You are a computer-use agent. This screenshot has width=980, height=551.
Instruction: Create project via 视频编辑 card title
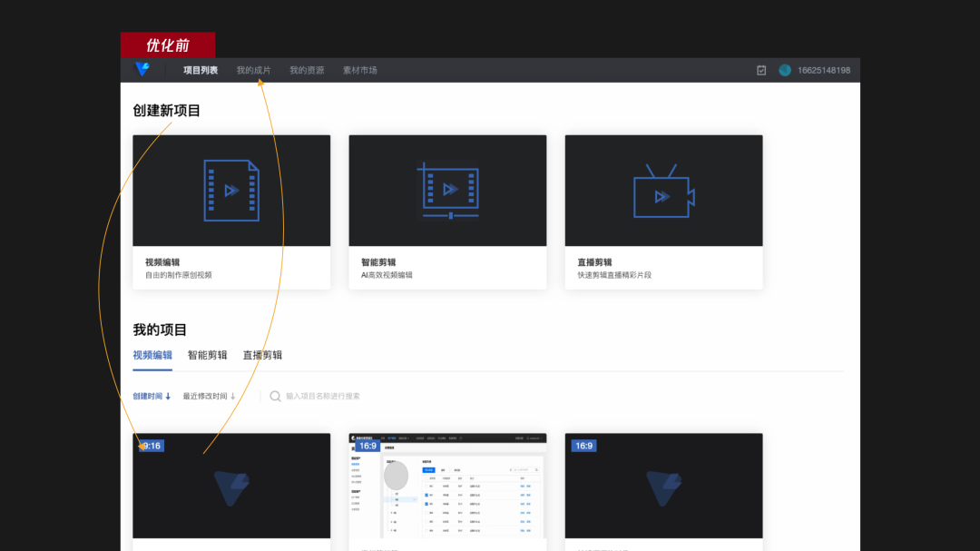click(x=162, y=262)
